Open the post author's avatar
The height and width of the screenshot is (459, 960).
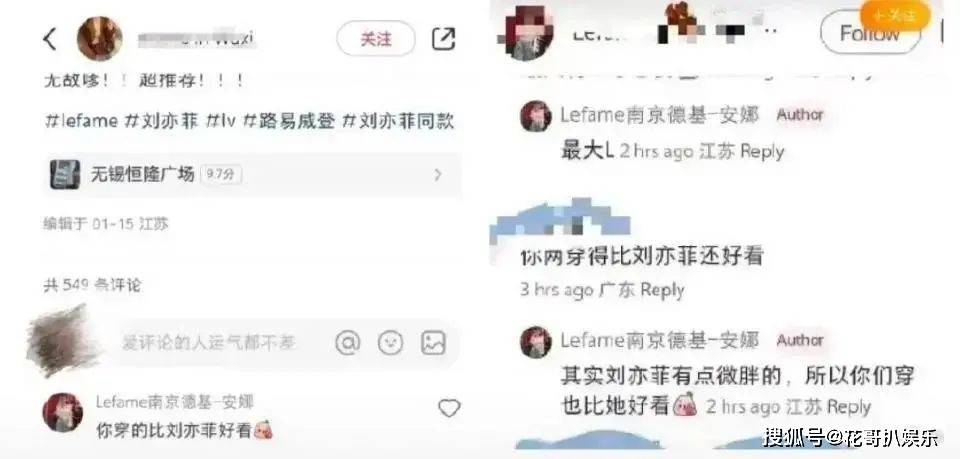99,39
